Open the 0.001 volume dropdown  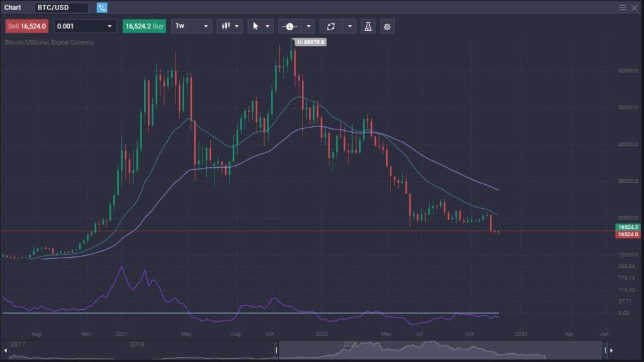85,26
